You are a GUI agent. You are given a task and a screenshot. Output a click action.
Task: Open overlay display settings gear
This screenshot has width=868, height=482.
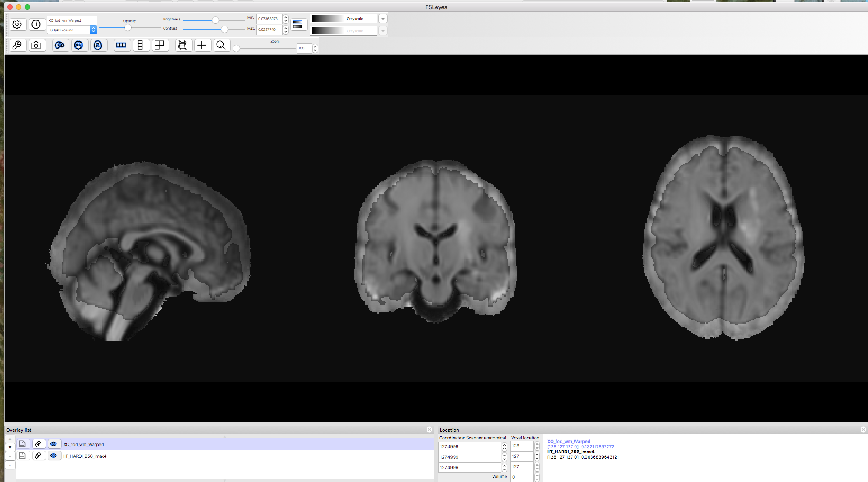click(17, 25)
